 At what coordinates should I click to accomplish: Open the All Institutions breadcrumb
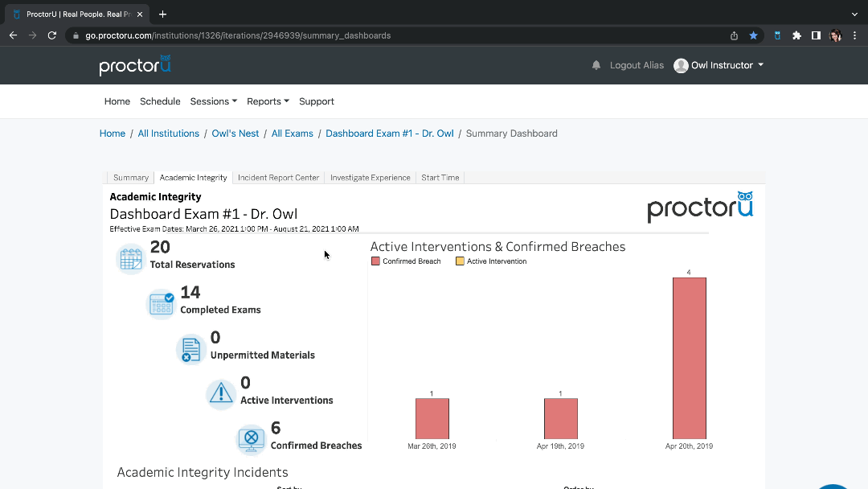pos(168,134)
